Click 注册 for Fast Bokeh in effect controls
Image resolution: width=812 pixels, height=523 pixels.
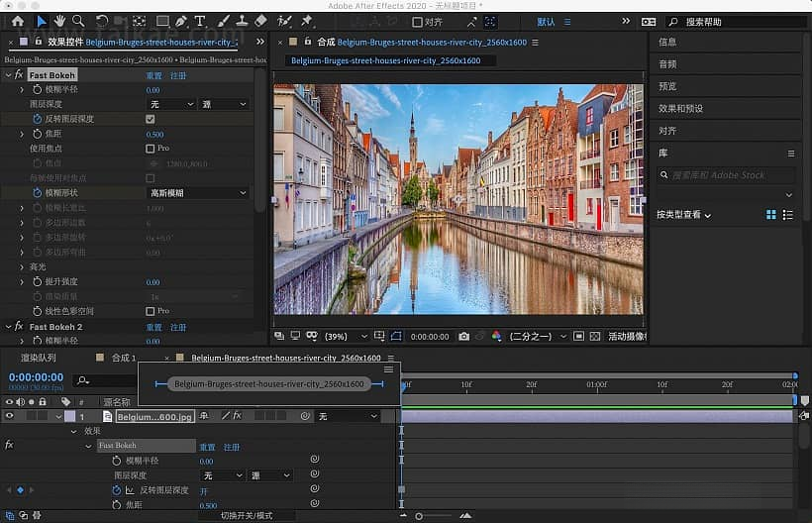178,76
